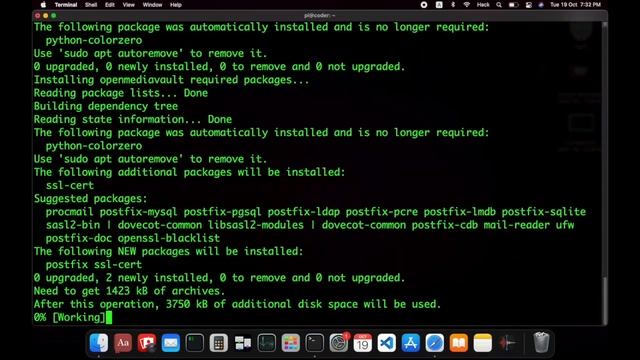Open Visual Studio Code from the Dock
This screenshot has width=640, height=360.
[387, 343]
